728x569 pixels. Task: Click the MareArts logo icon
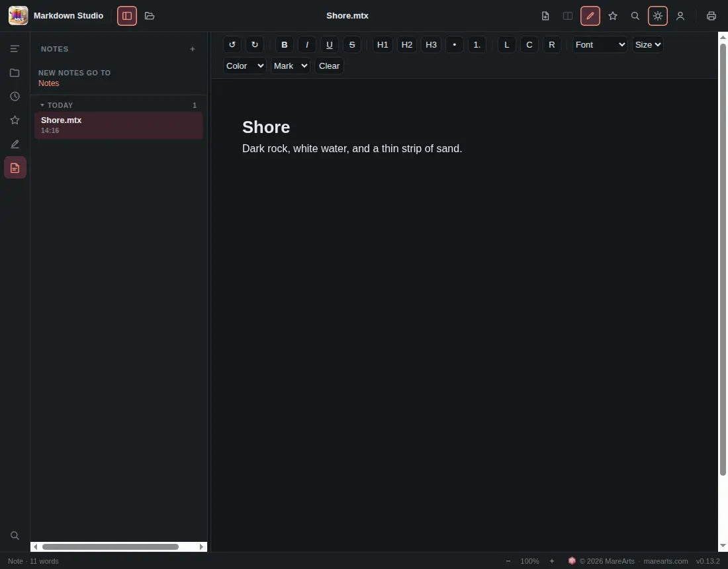[x=572, y=560]
